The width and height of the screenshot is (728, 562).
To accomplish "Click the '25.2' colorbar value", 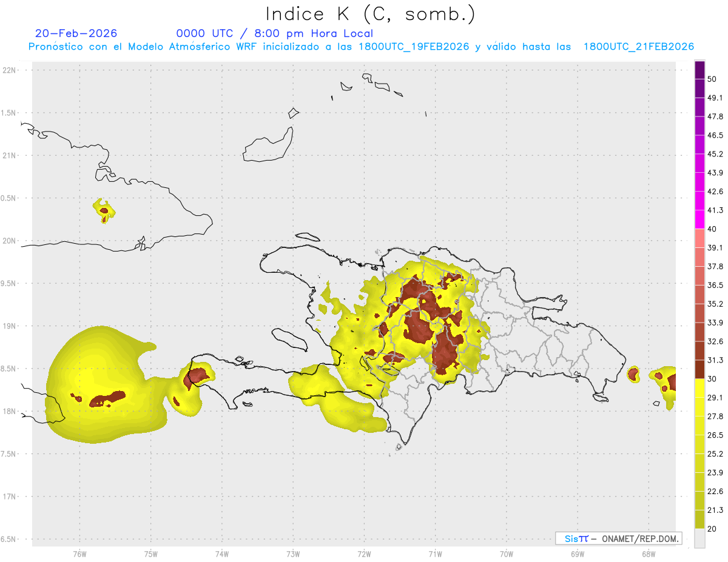I will (x=715, y=454).
